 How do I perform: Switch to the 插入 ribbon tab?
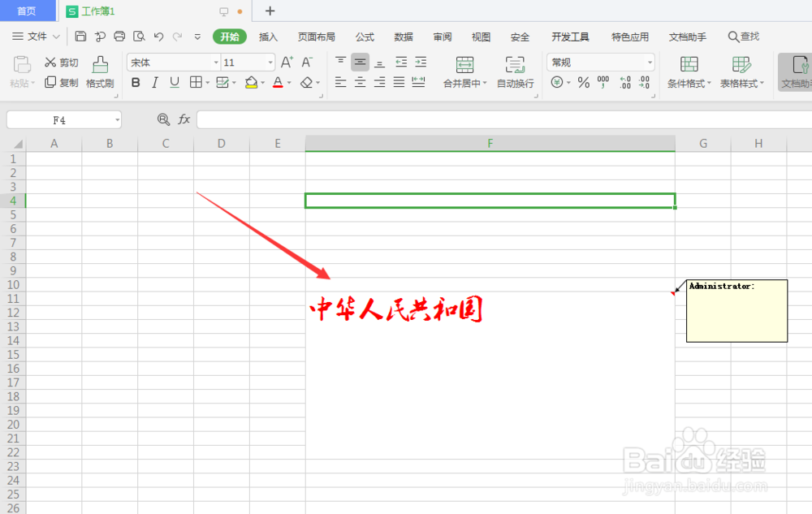(269, 36)
